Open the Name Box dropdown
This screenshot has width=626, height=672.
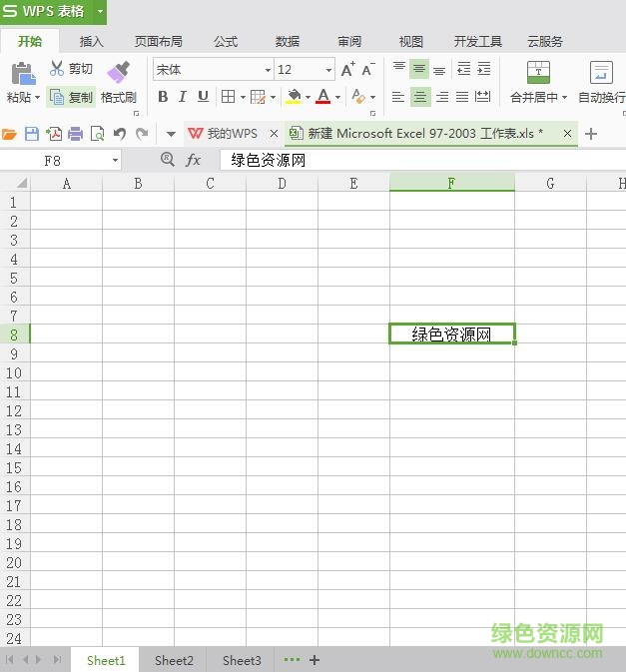(115, 161)
